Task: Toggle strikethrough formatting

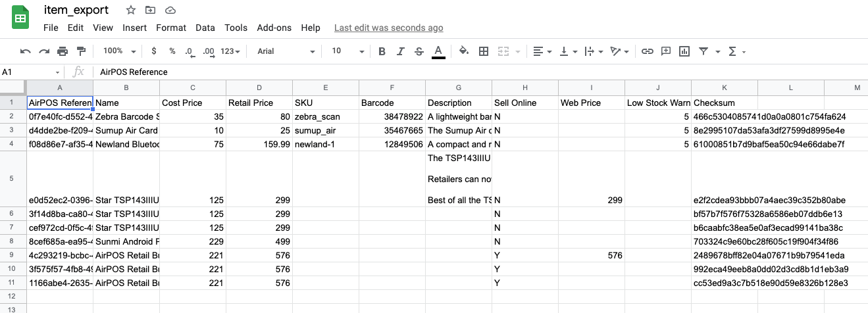Action: [419, 51]
